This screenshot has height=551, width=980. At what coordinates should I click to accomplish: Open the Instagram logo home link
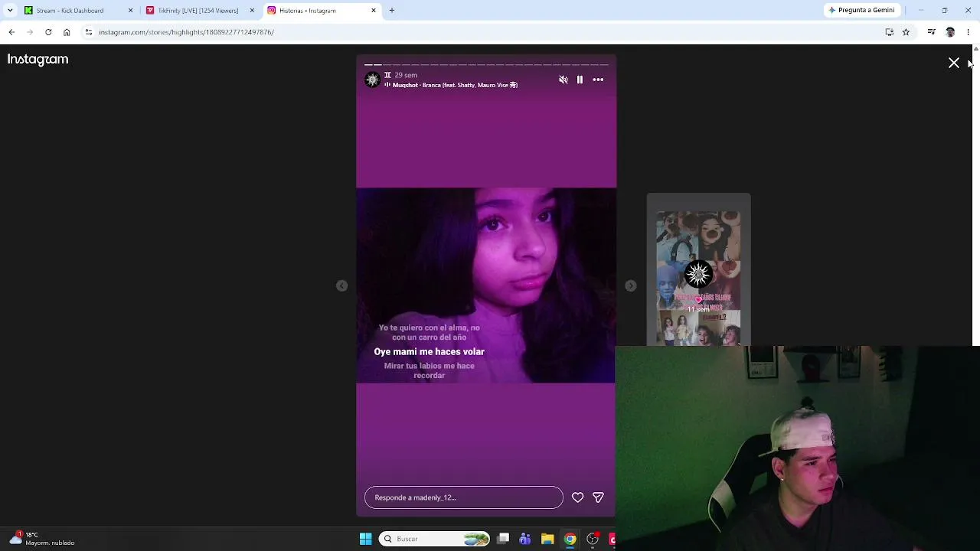(x=38, y=60)
